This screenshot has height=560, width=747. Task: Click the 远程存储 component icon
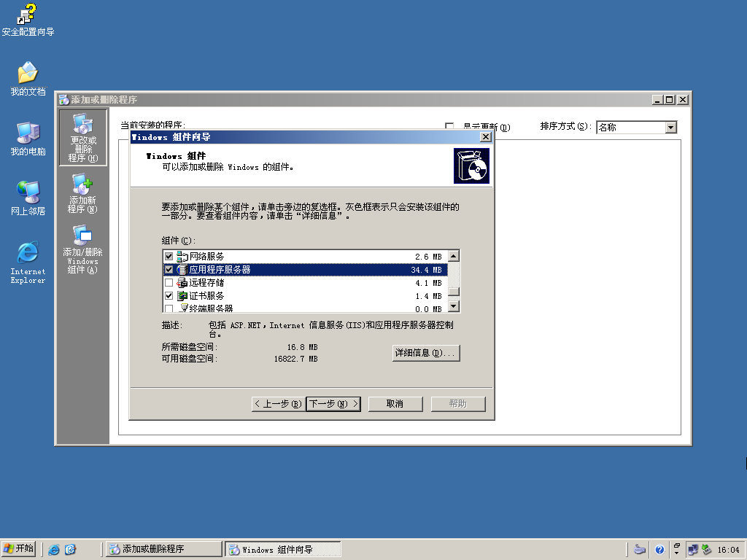click(x=182, y=283)
